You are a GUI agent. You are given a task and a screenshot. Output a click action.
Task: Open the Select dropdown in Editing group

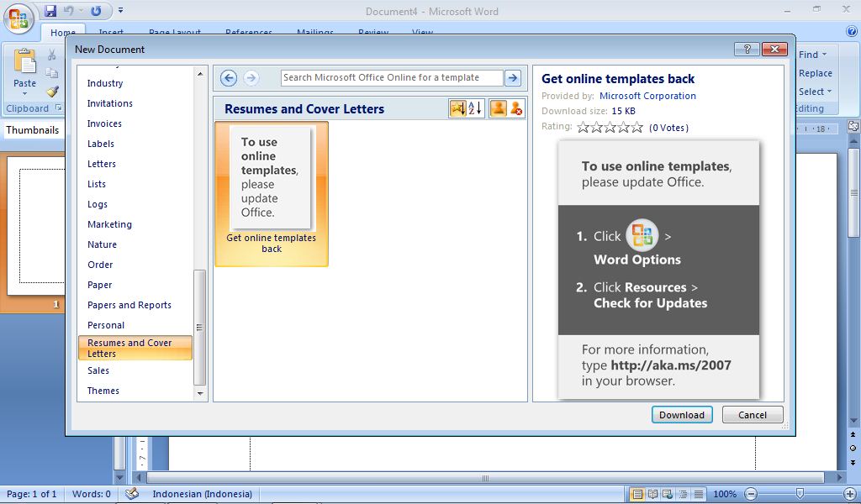pyautogui.click(x=815, y=92)
